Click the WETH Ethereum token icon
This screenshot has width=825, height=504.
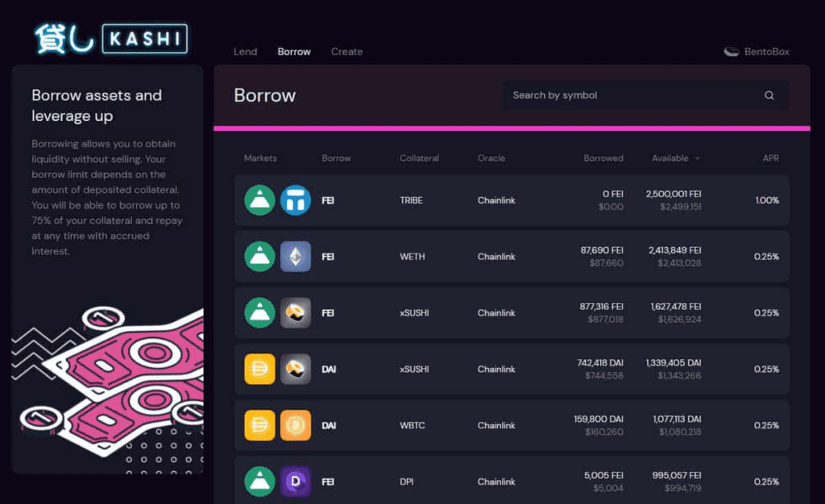click(295, 257)
